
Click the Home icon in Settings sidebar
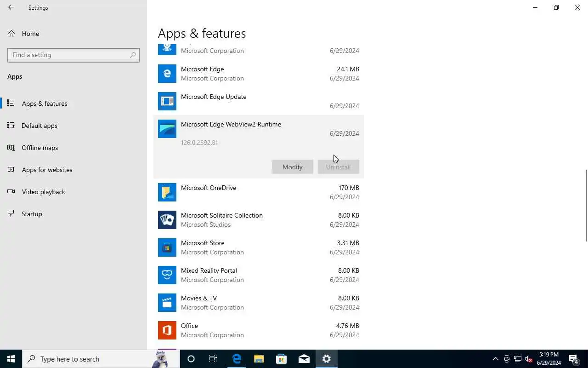click(x=11, y=34)
